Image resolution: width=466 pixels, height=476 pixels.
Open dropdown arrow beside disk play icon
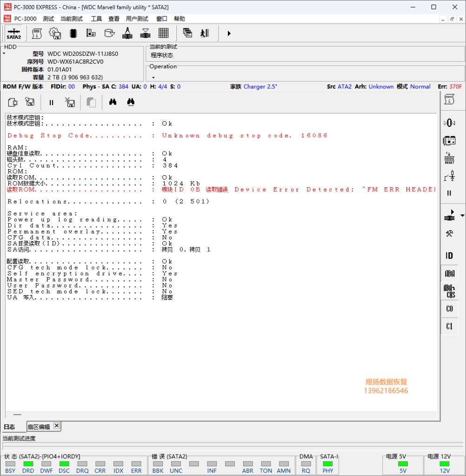462,216
